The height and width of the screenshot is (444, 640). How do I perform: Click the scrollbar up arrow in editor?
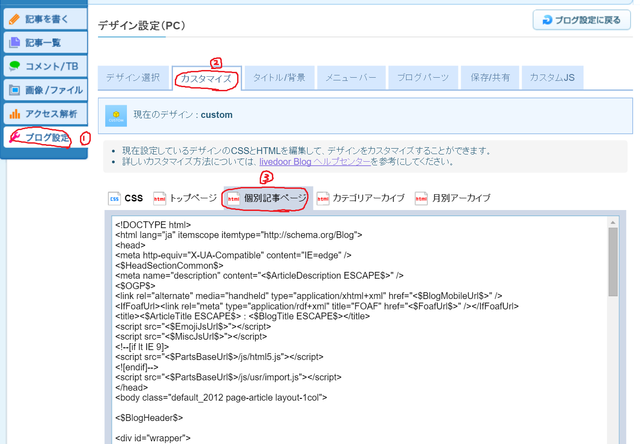click(613, 222)
